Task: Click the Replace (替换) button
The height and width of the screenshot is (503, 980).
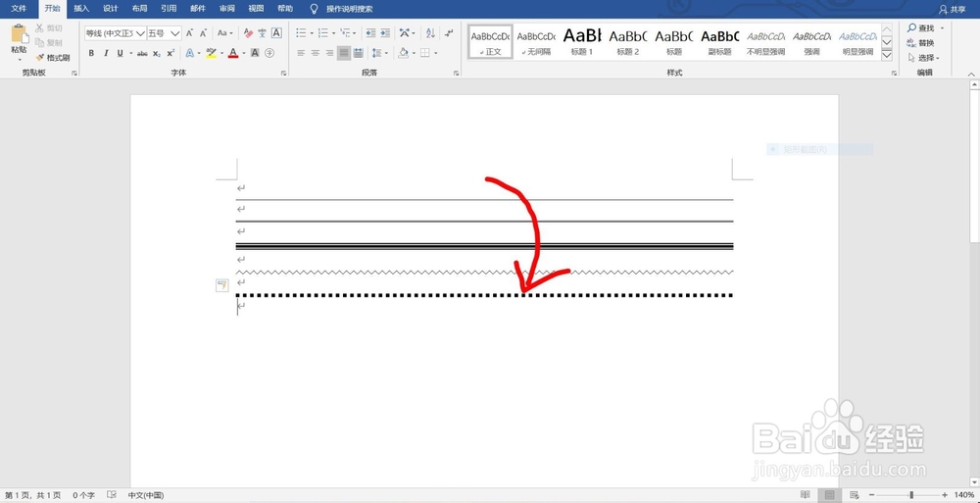Action: (x=921, y=43)
